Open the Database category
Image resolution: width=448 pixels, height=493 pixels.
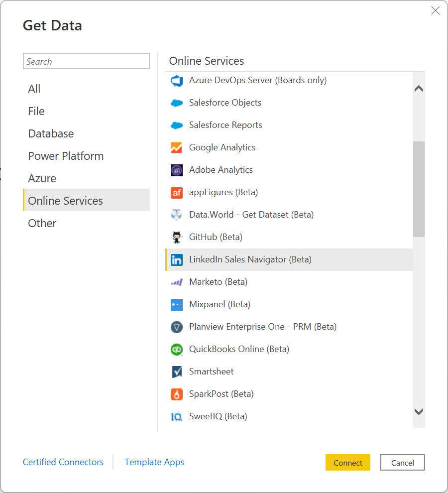pyautogui.click(x=51, y=133)
